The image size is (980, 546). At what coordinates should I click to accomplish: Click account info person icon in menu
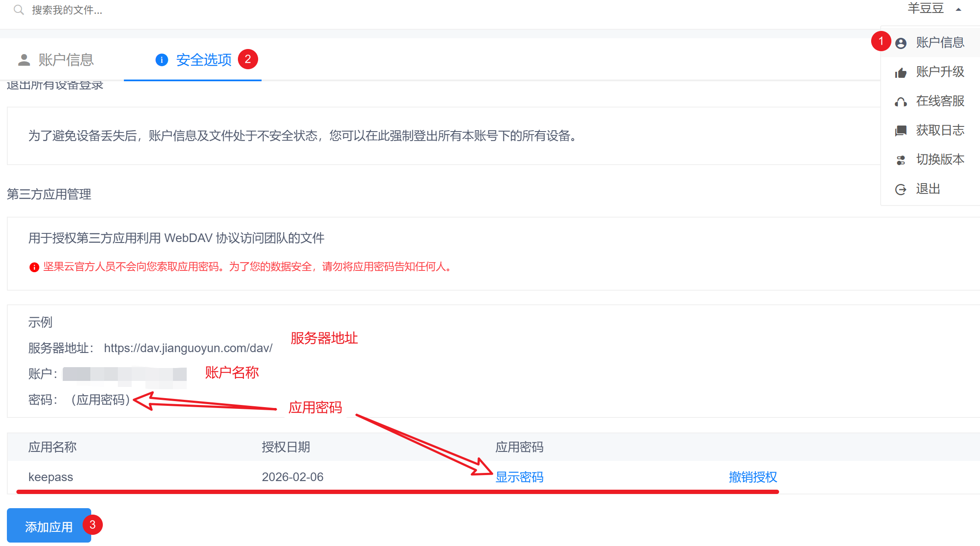click(900, 43)
